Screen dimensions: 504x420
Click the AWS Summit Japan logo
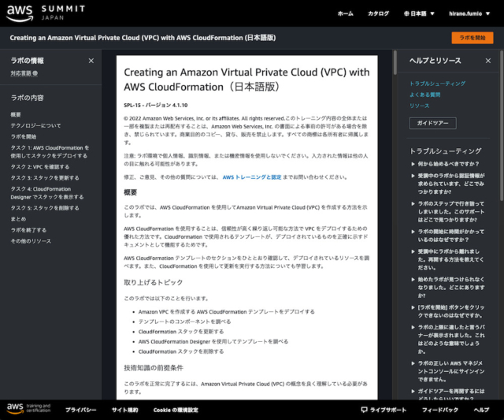pos(46,13)
